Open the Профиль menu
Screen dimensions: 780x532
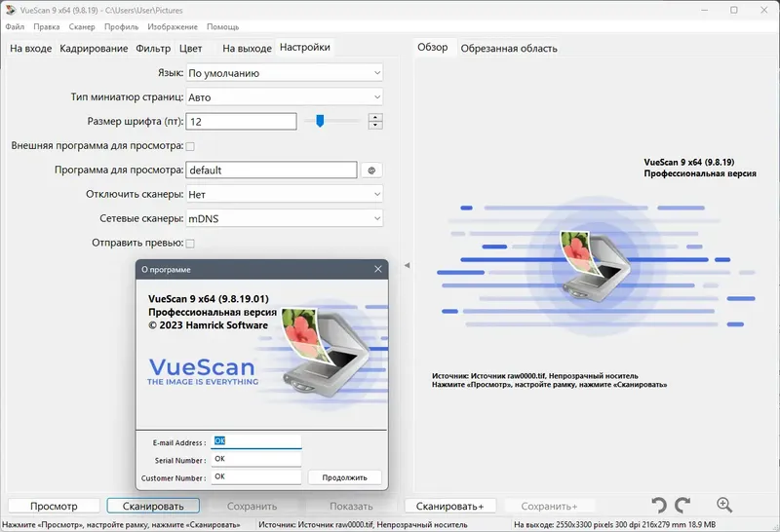(121, 27)
